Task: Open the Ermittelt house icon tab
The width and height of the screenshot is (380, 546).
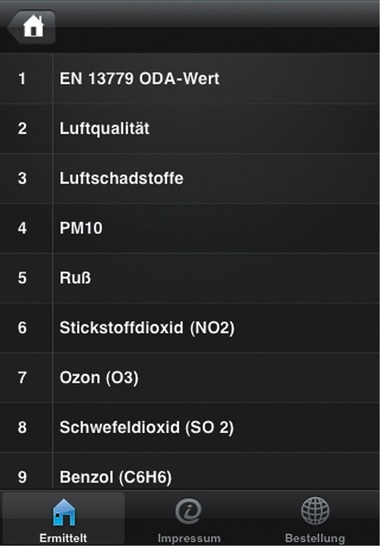Action: point(64,512)
